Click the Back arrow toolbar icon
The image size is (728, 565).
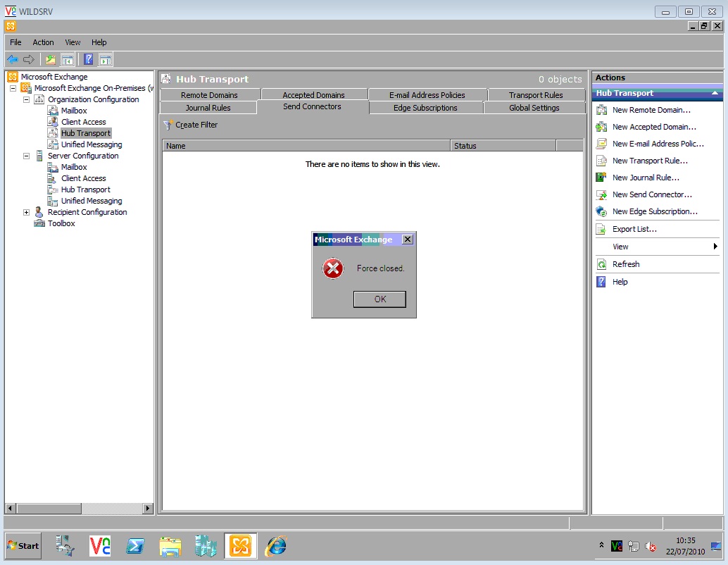(13, 59)
